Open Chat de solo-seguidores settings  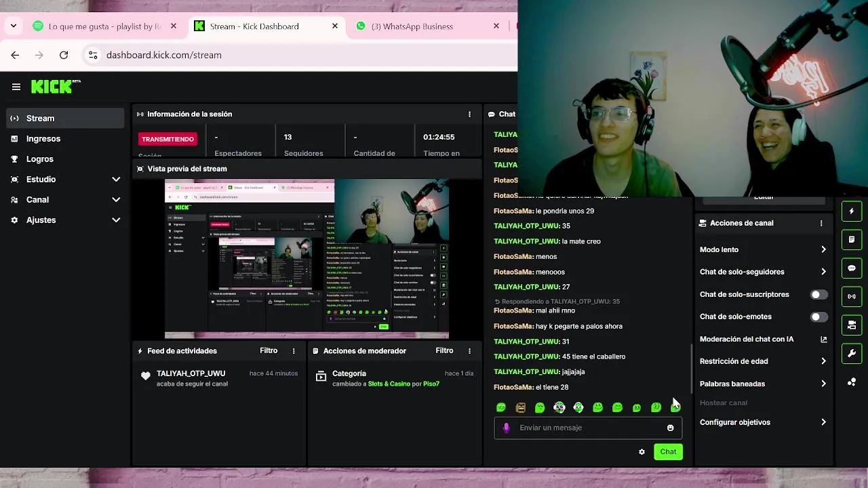pos(763,272)
